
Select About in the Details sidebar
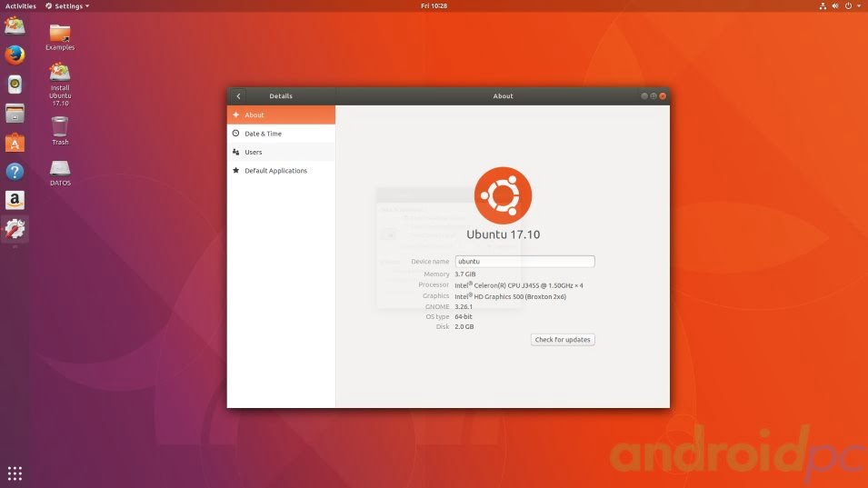281,115
